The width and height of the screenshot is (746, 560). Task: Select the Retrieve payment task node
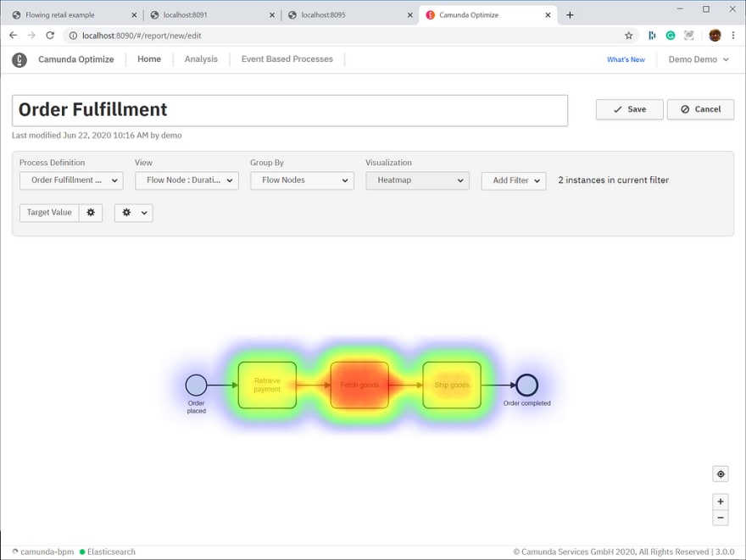pyautogui.click(x=267, y=385)
